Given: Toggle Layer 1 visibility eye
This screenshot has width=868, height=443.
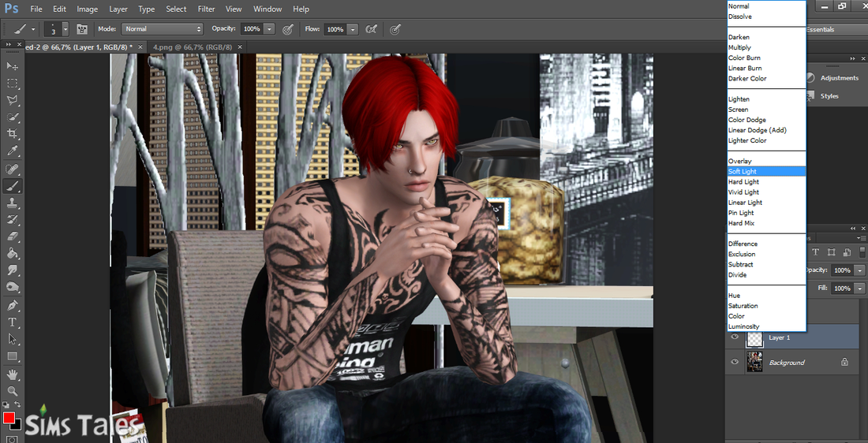Looking at the screenshot, I should pos(735,337).
